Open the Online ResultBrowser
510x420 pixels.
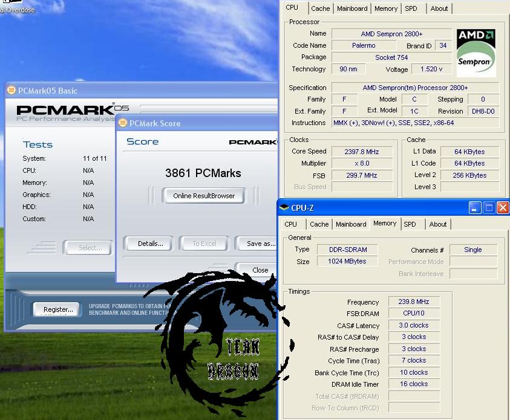204,196
